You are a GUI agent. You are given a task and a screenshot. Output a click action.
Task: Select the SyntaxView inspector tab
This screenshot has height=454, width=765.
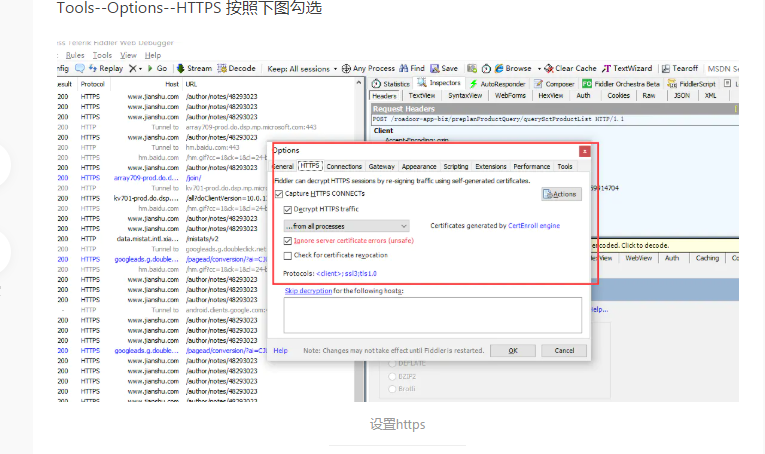465,96
